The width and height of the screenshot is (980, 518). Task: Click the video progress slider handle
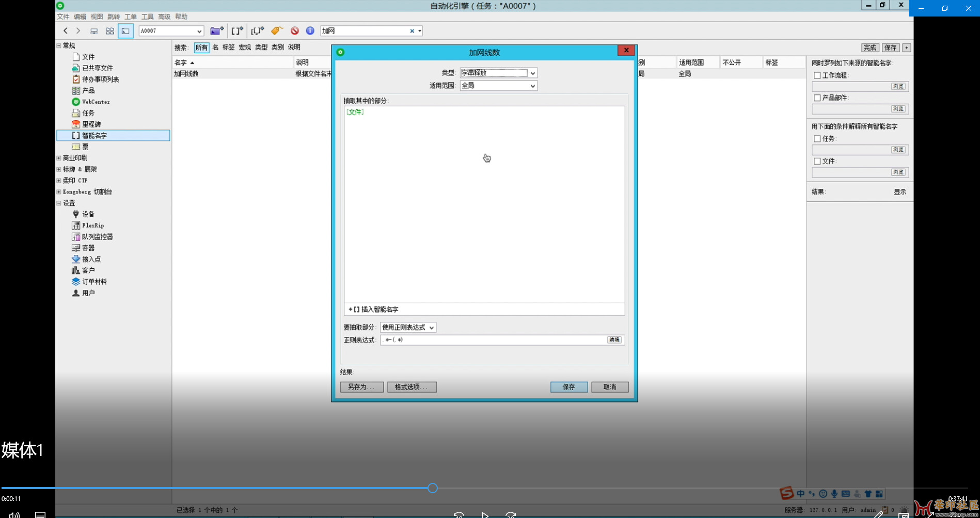point(433,488)
